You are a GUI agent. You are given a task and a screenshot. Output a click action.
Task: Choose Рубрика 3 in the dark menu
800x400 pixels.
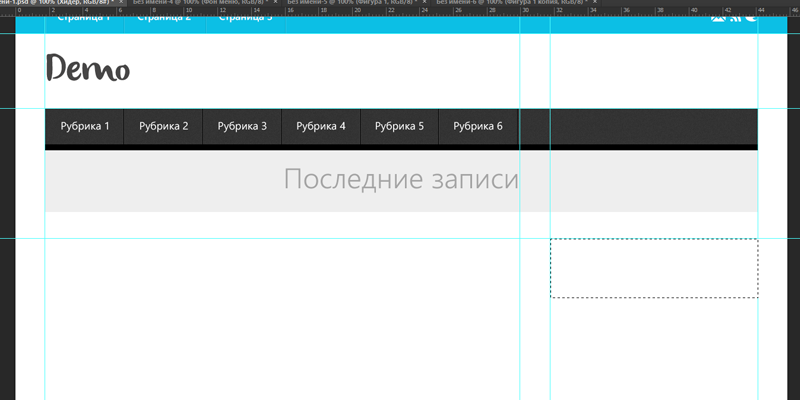tap(242, 127)
